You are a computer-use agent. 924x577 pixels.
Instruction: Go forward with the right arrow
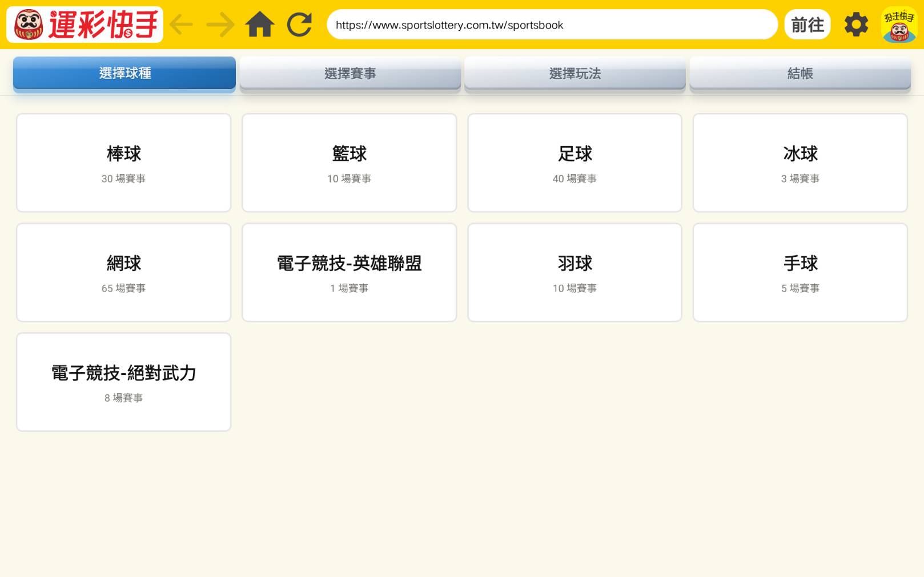tap(220, 25)
